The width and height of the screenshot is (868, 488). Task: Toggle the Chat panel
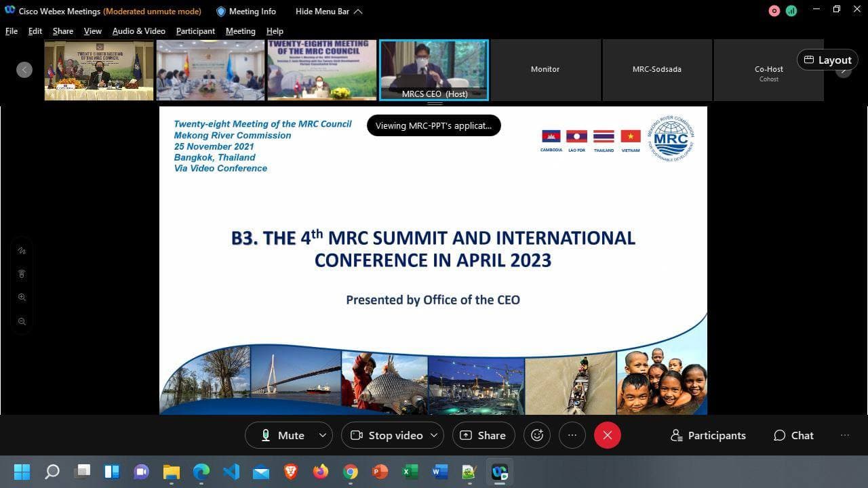point(793,435)
